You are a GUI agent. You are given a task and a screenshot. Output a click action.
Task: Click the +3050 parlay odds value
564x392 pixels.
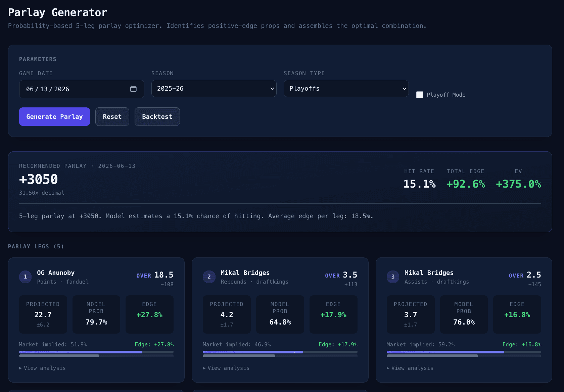(x=39, y=180)
